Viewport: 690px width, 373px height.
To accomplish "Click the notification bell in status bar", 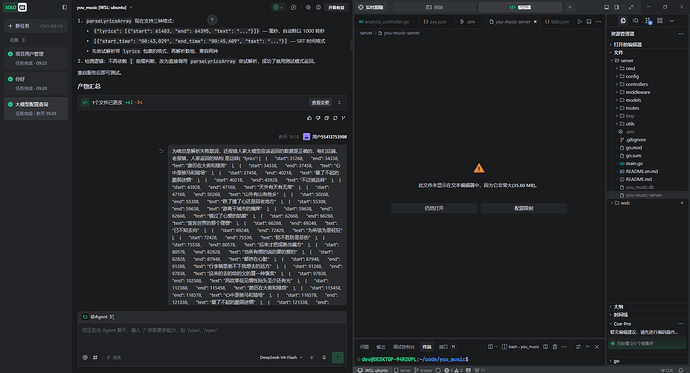I will pos(681,370).
